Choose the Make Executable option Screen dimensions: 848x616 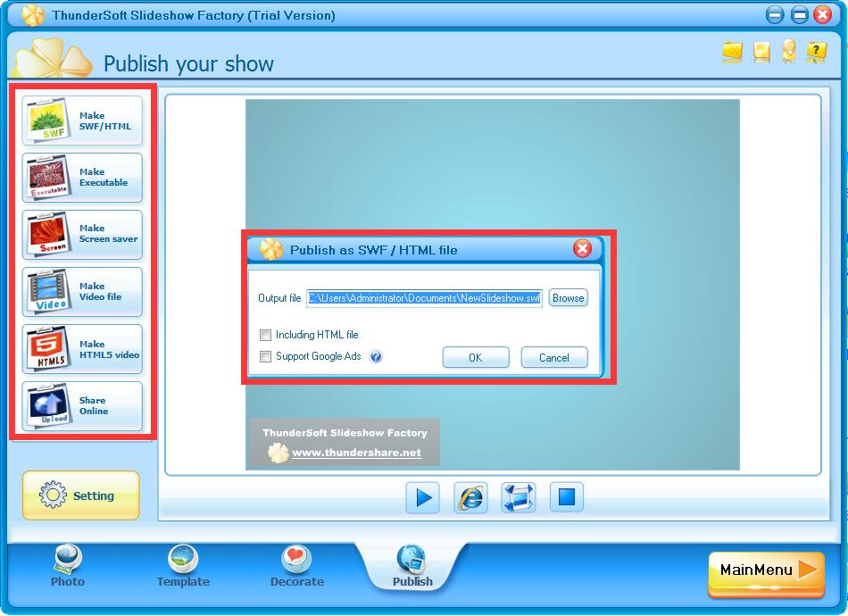(x=82, y=178)
